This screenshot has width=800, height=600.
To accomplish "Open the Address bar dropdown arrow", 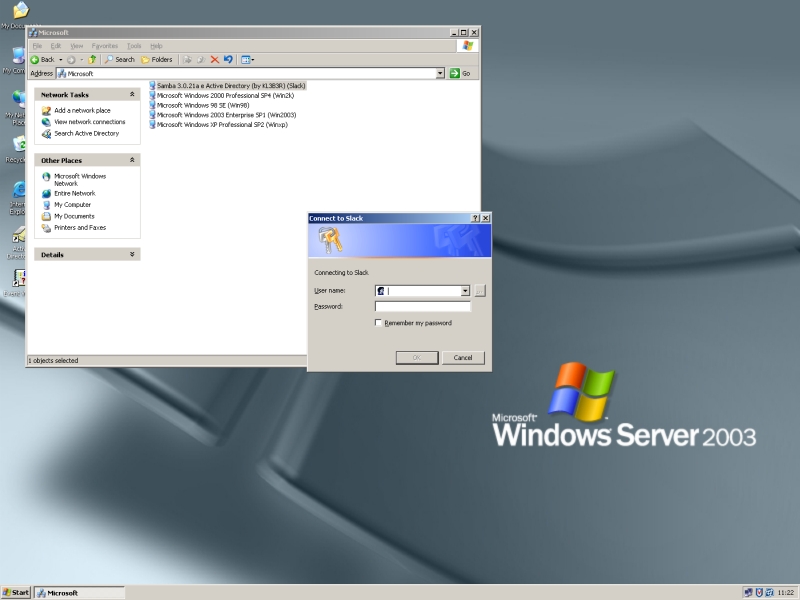I will [x=440, y=73].
